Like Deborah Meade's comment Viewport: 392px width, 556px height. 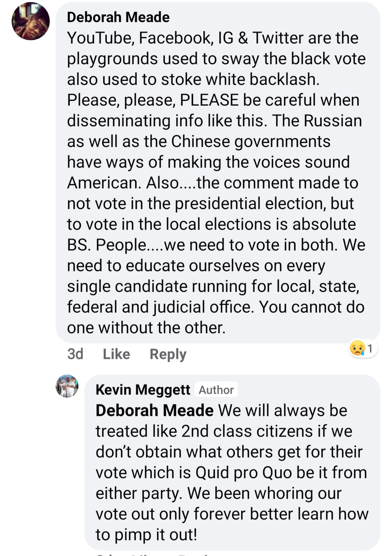(116, 354)
